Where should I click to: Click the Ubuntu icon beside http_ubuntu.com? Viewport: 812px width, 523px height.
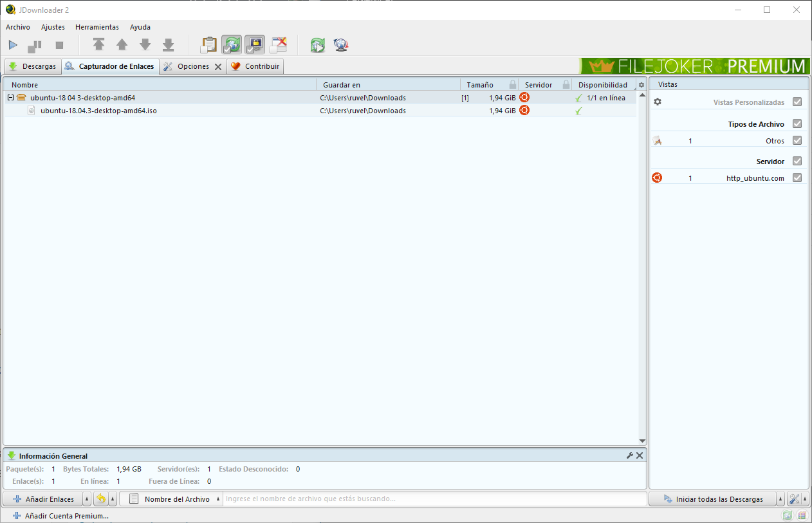point(657,178)
